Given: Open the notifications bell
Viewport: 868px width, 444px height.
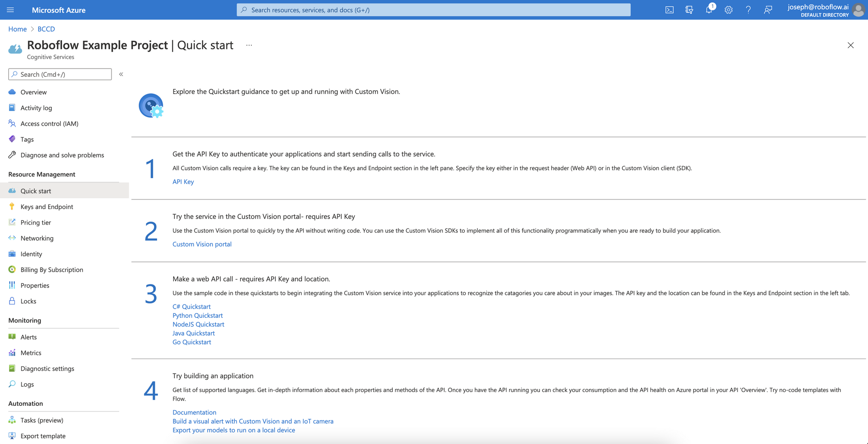Looking at the screenshot, I should [x=709, y=10].
